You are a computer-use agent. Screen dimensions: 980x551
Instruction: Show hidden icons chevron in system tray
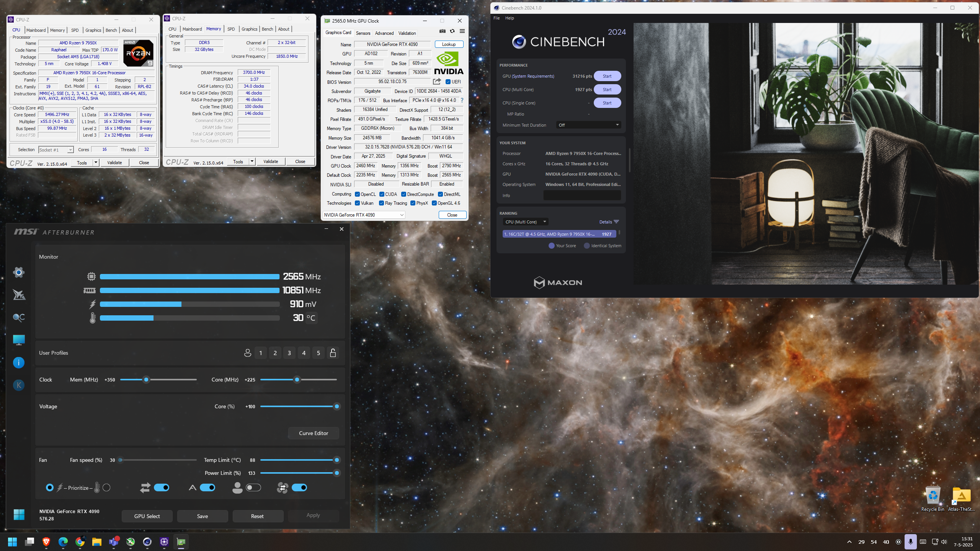coord(849,542)
